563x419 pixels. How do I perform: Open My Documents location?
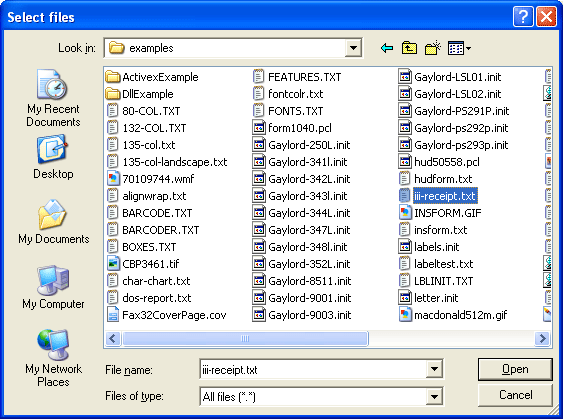point(53,222)
